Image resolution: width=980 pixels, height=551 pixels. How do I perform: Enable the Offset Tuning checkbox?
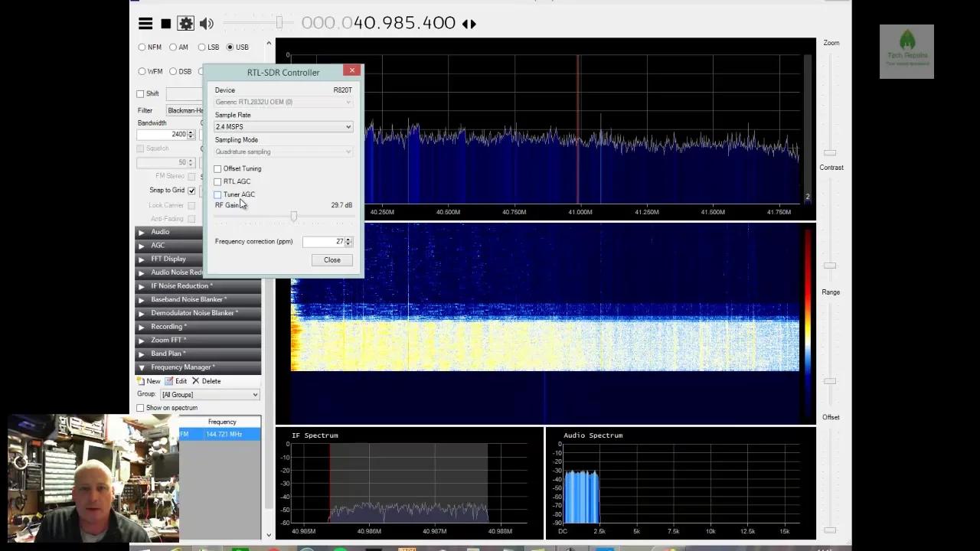218,168
